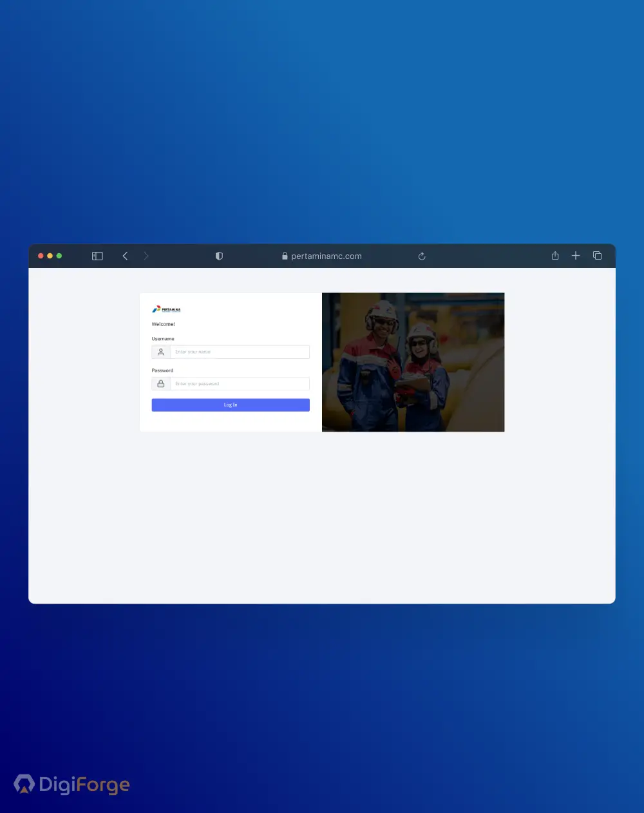Click the lock icon in Password field
644x813 pixels.
161,383
